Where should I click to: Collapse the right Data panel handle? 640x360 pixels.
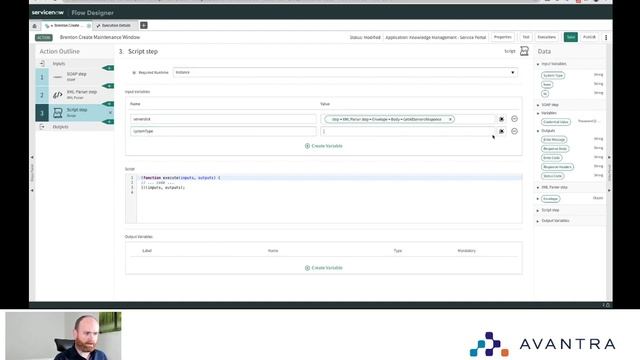click(x=609, y=173)
